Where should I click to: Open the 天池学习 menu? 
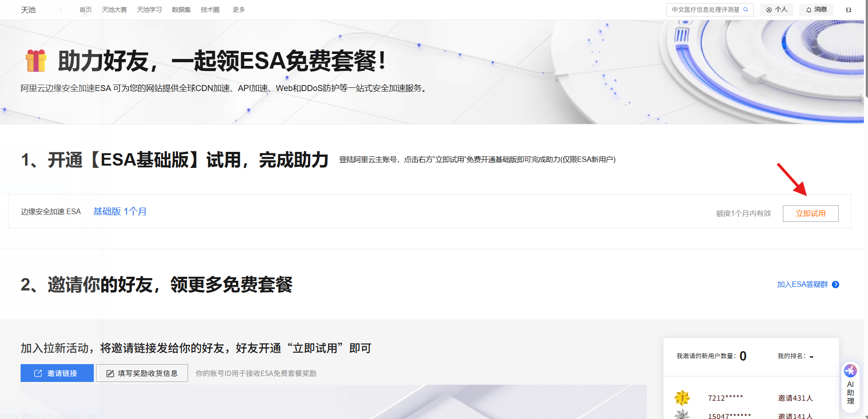(x=149, y=10)
